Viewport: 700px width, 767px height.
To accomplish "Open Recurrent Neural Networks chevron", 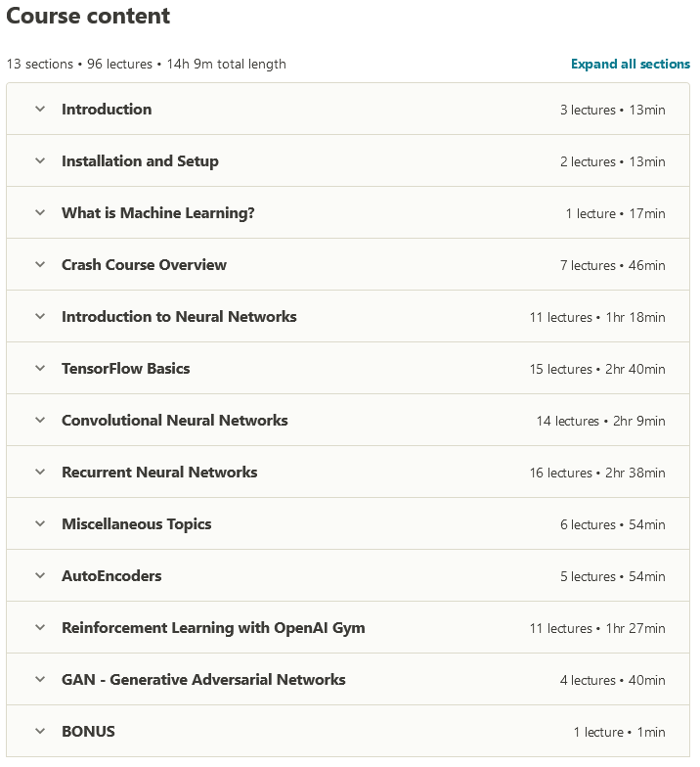I will coord(40,472).
